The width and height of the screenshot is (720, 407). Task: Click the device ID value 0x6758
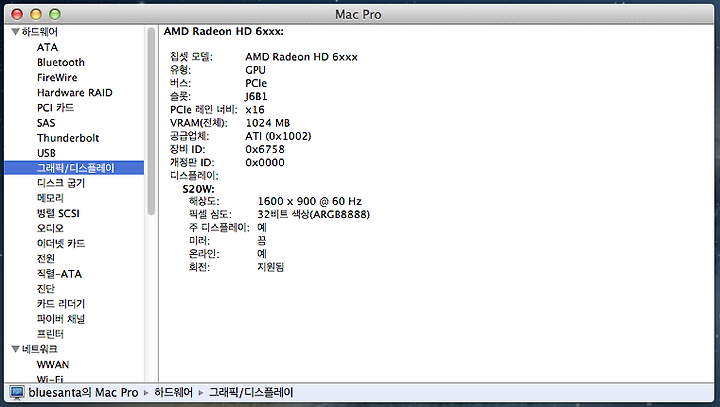(x=265, y=149)
